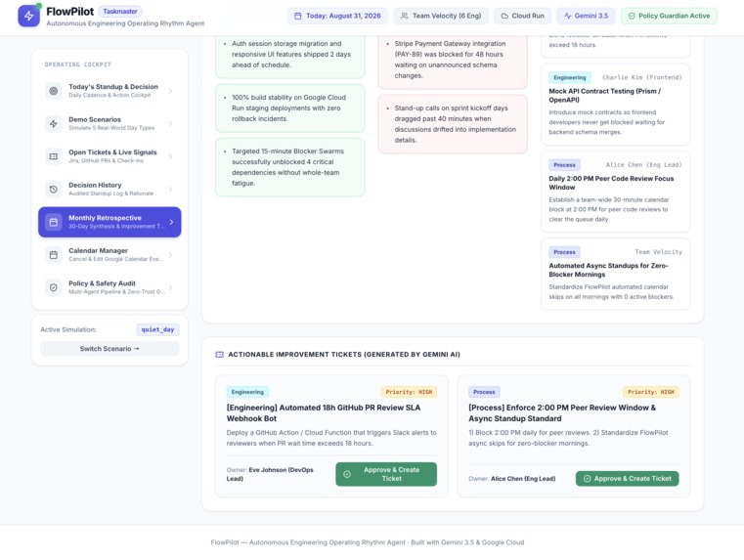Expand the Calendar Manager chevron
This screenshot has height=560, width=744.
click(170, 255)
